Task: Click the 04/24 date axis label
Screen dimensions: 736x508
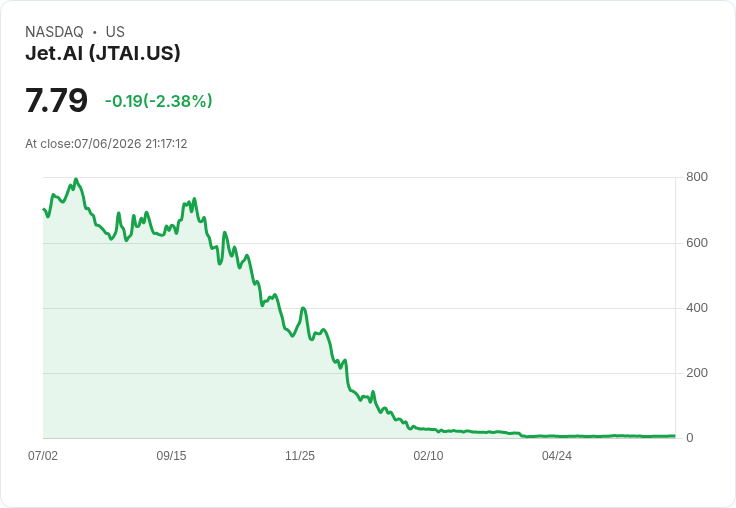Action: (557, 455)
